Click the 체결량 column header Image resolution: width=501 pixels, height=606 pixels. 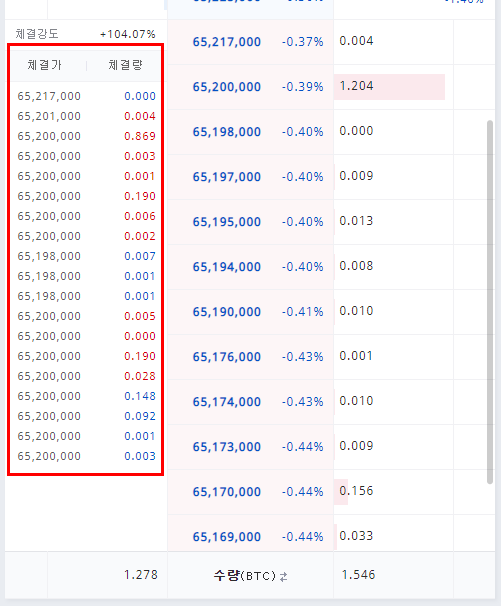pos(126,65)
